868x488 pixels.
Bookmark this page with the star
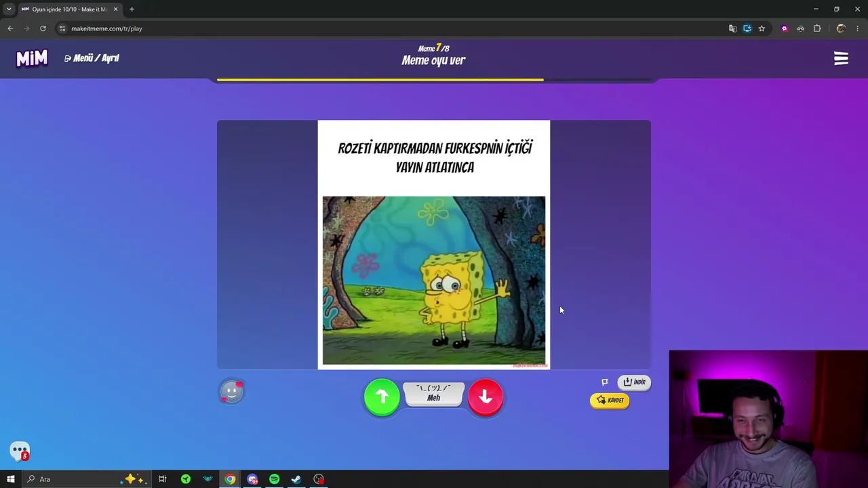(x=762, y=28)
